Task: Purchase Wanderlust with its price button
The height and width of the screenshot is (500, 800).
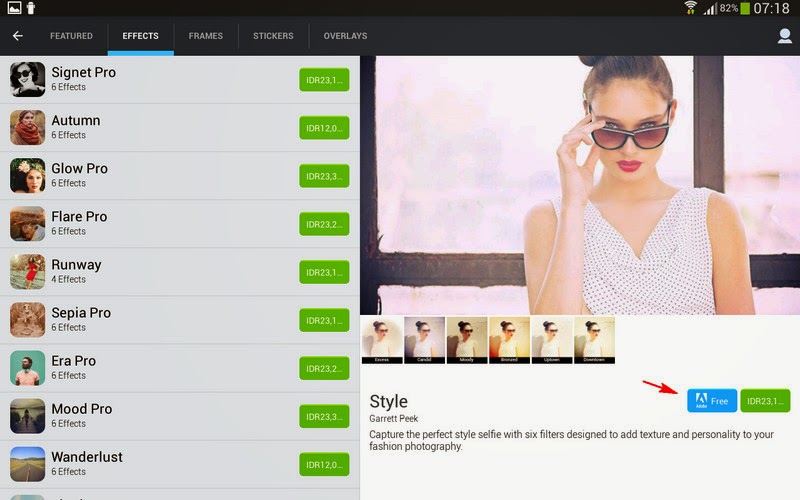Action: coord(324,464)
